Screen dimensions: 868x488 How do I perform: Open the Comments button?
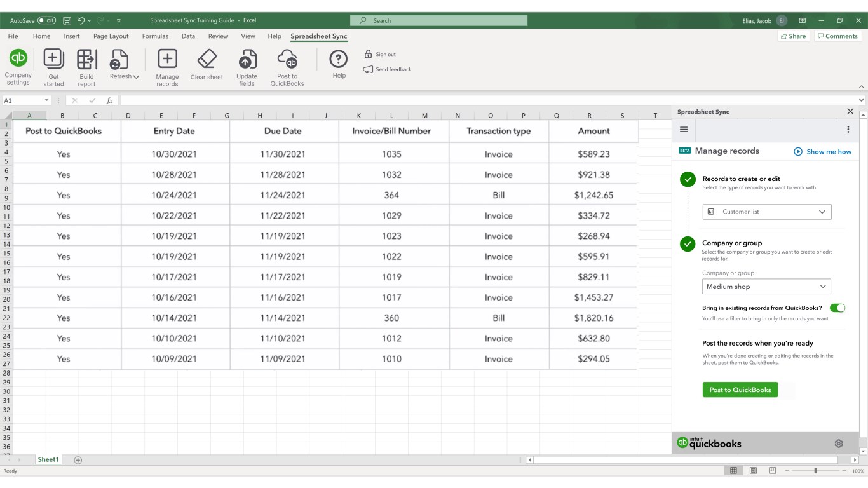pyautogui.click(x=837, y=36)
